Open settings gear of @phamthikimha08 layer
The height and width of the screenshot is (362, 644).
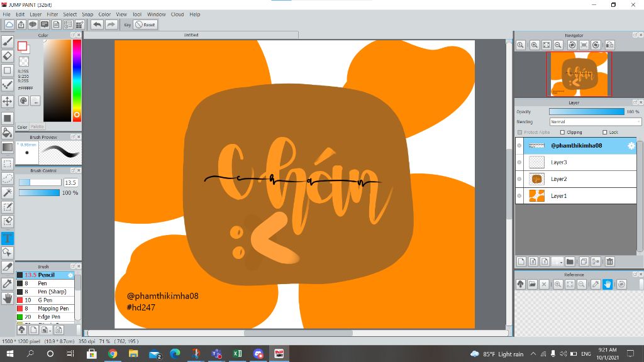click(631, 146)
